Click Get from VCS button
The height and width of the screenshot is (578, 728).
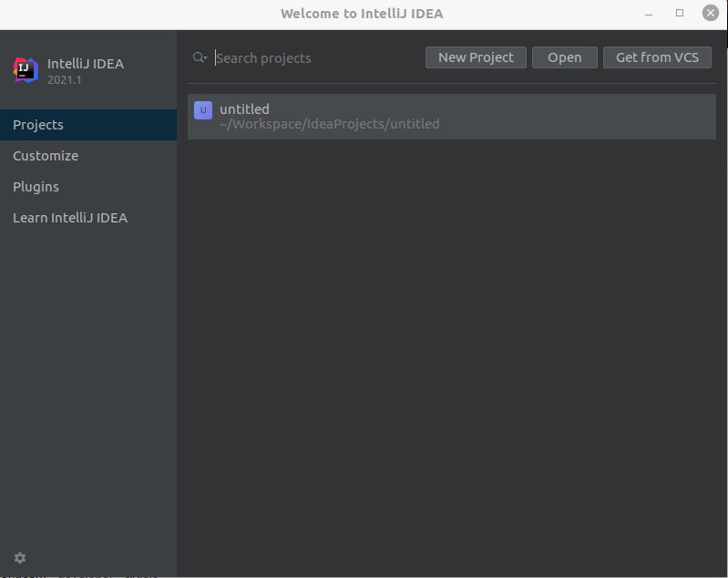[x=657, y=57]
